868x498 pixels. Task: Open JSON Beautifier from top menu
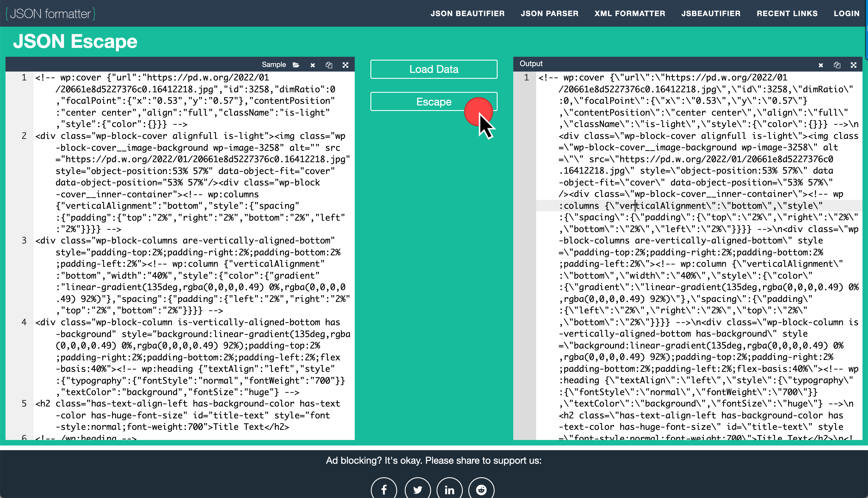coord(467,13)
